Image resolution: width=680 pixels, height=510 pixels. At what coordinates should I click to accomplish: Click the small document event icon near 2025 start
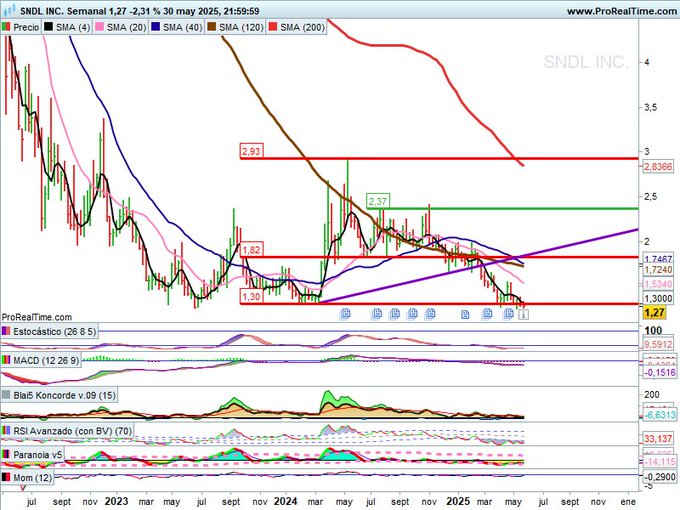click(x=465, y=314)
